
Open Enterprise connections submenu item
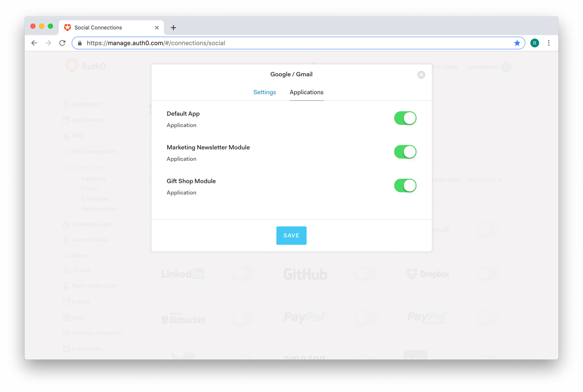click(95, 199)
